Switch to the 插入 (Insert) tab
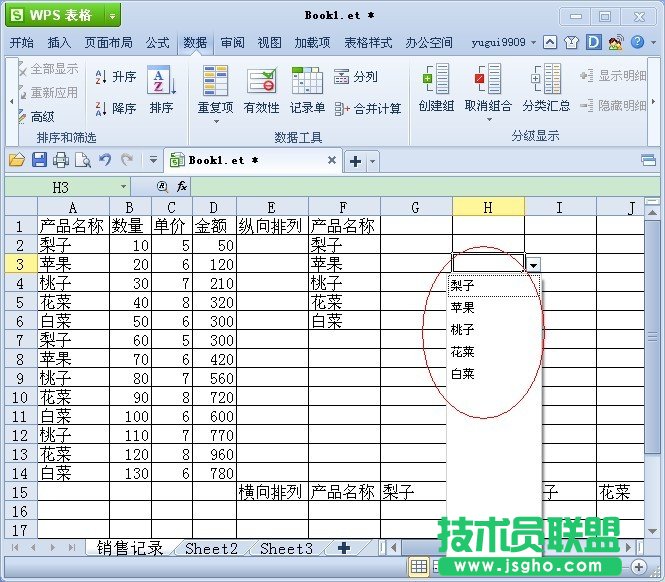This screenshot has height=582, width=665. point(59,42)
